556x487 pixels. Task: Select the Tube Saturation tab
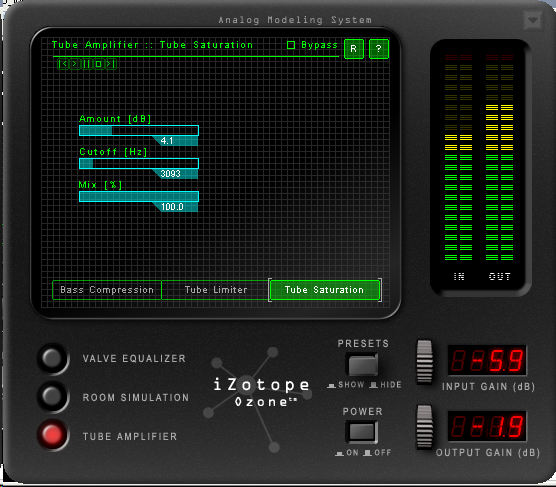click(324, 290)
